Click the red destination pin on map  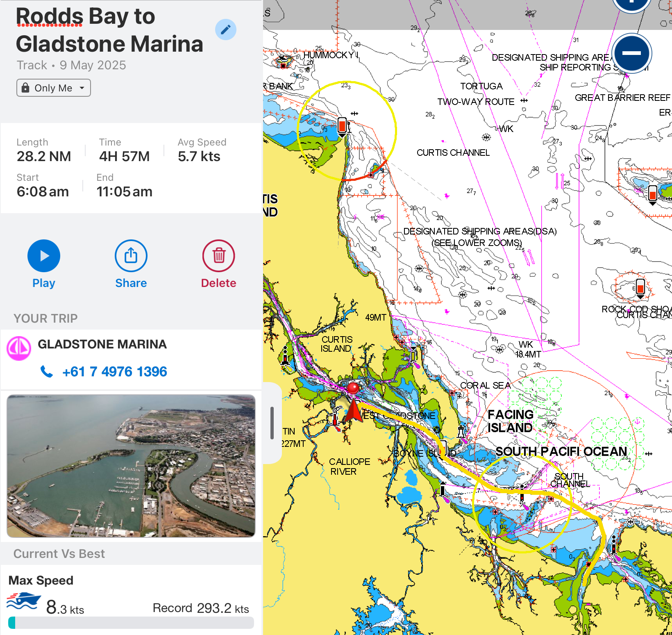pos(353,388)
